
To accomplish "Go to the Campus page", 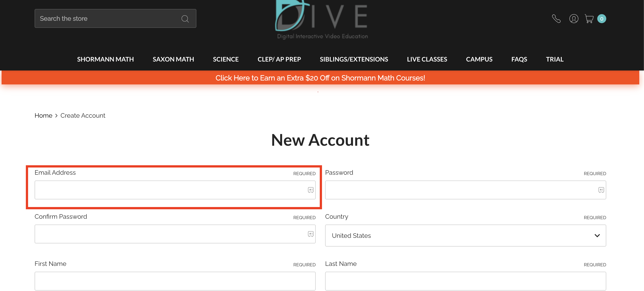I will click(x=479, y=59).
